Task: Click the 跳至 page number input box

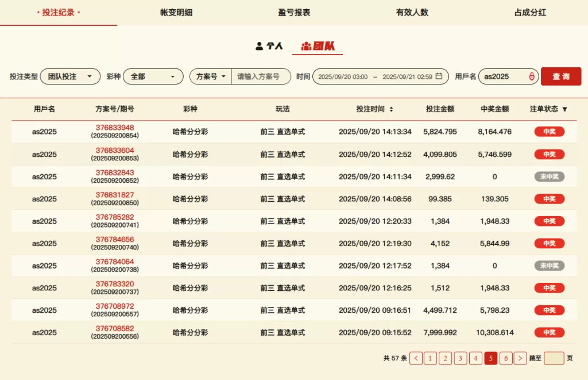Action: 554,358
